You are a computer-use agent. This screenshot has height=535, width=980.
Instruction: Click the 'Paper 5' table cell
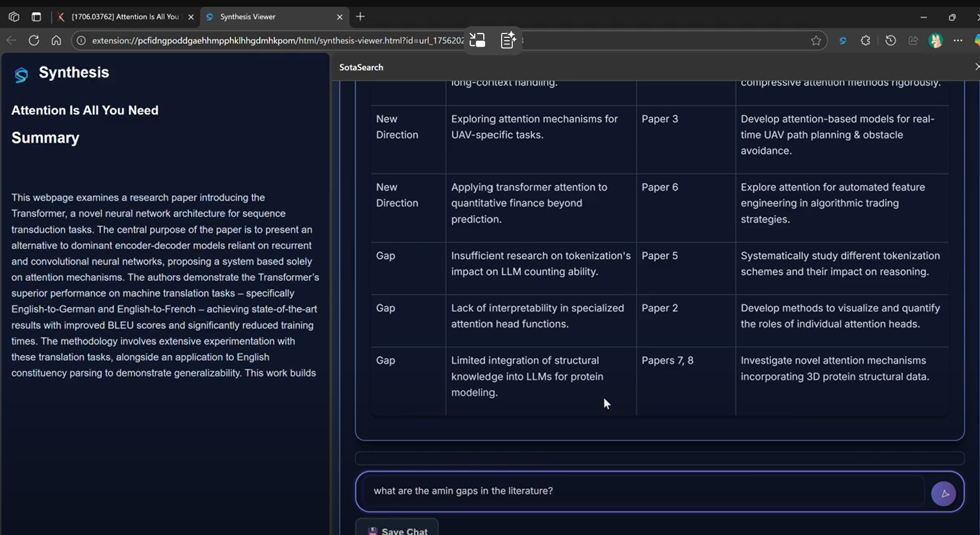click(x=686, y=268)
